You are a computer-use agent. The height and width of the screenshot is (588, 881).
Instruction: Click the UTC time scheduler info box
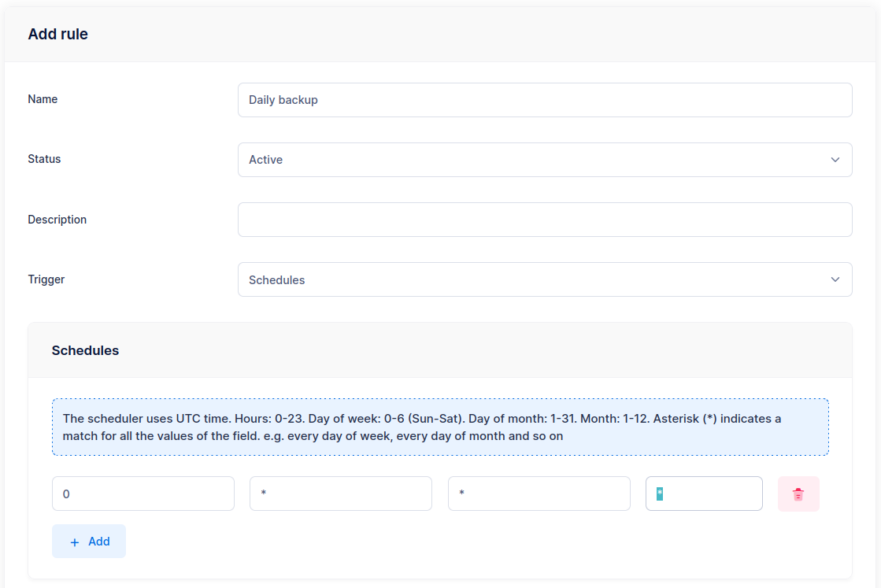[x=440, y=427]
